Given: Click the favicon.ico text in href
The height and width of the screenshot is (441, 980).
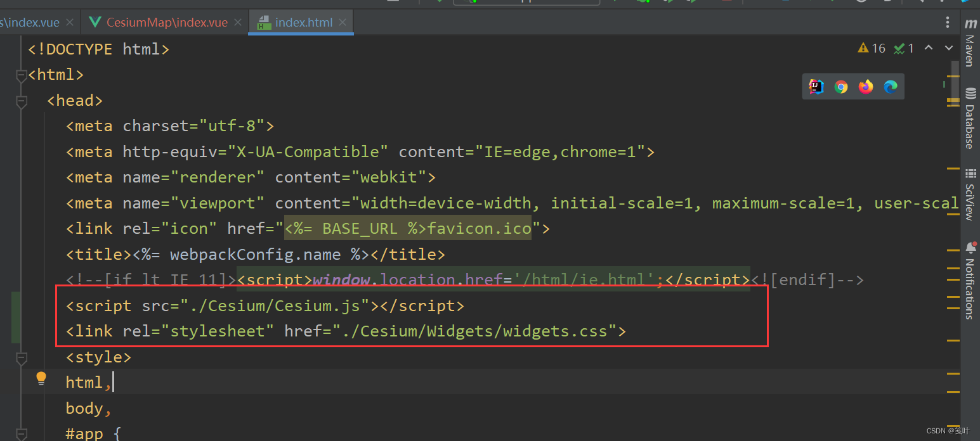Looking at the screenshot, I should point(479,229).
